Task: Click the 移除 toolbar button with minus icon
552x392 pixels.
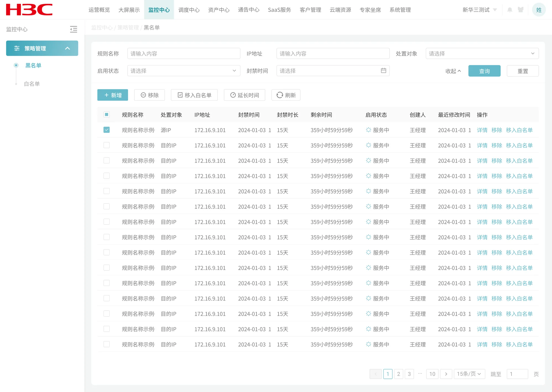Action: coord(150,95)
